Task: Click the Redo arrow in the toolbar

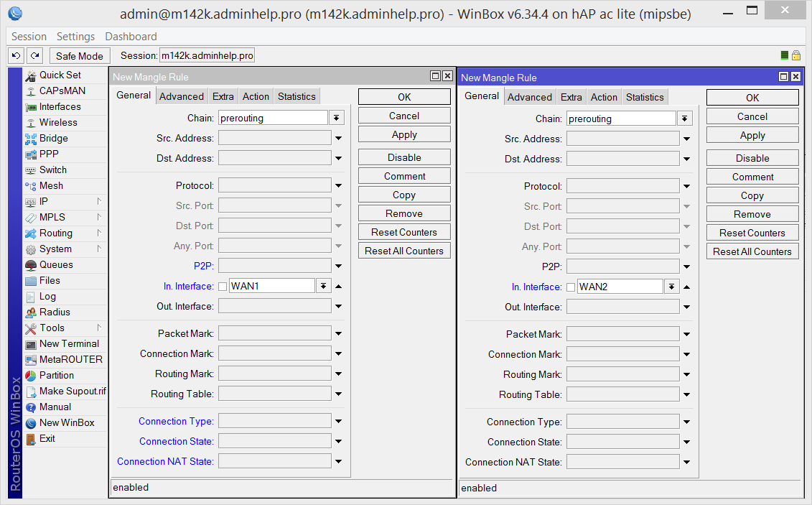Action: point(34,55)
